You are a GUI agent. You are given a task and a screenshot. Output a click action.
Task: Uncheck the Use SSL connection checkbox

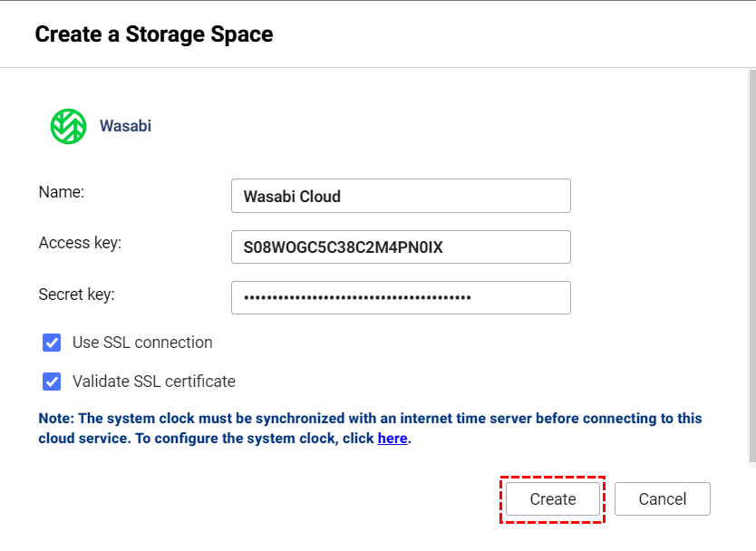52,343
